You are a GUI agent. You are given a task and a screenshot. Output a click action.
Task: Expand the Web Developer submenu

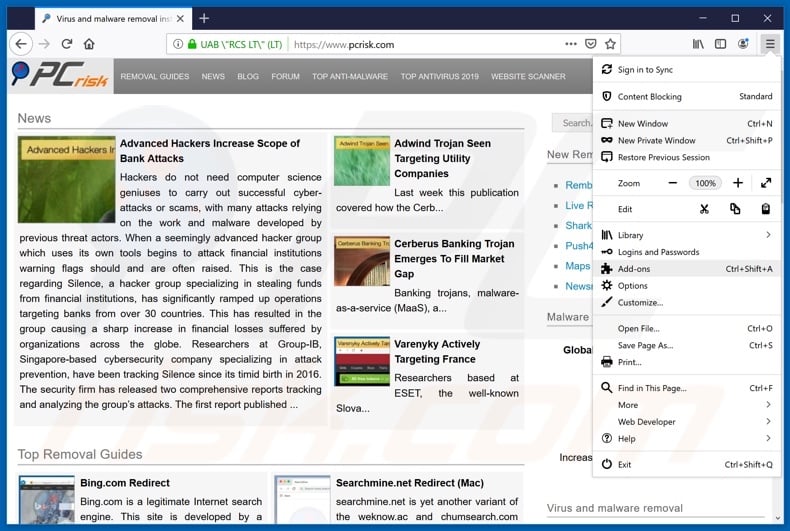(x=687, y=422)
